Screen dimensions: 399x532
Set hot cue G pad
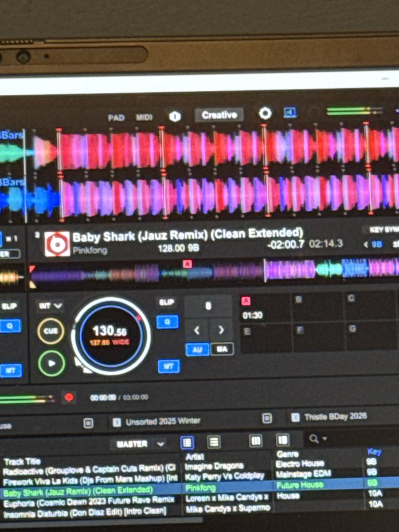pos(371,336)
